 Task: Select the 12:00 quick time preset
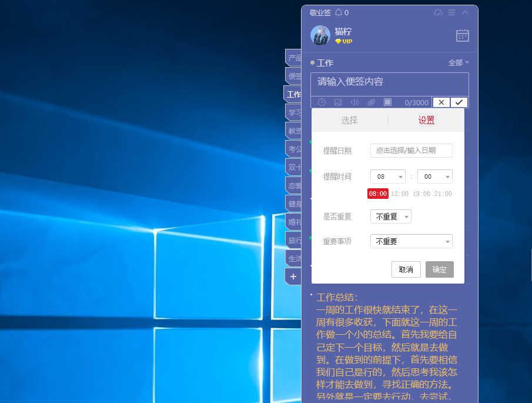click(400, 194)
